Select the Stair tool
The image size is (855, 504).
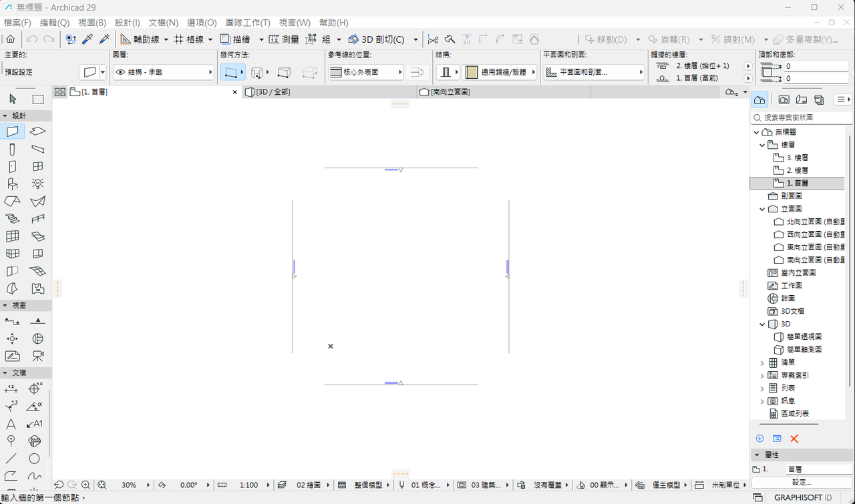[13, 219]
